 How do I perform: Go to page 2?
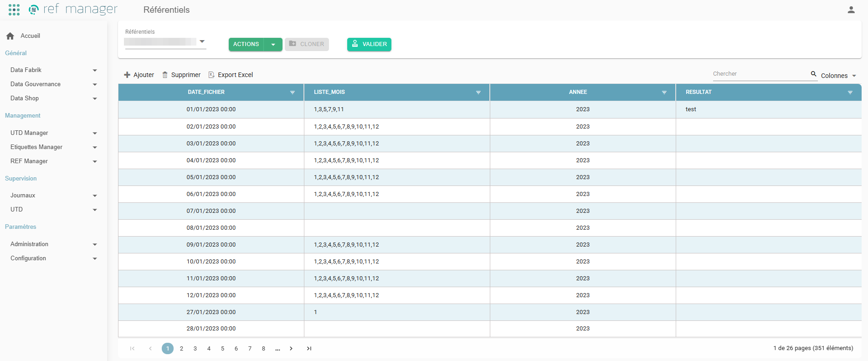click(x=181, y=349)
